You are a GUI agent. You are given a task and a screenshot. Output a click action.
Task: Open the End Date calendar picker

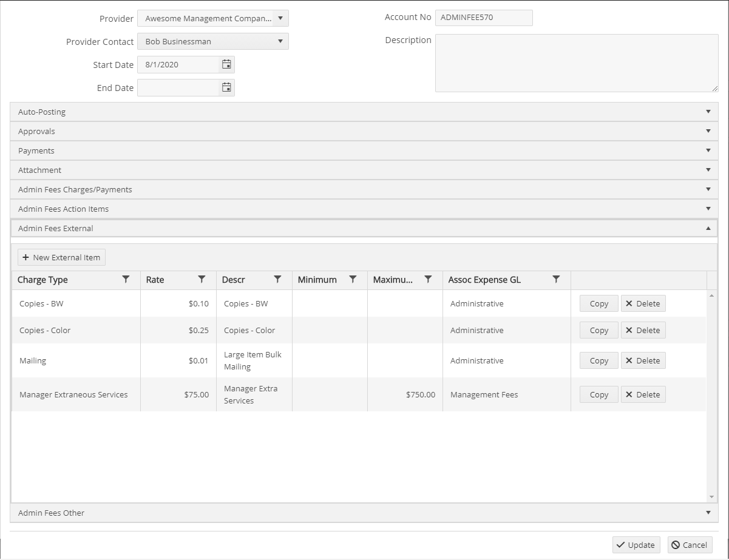click(226, 87)
